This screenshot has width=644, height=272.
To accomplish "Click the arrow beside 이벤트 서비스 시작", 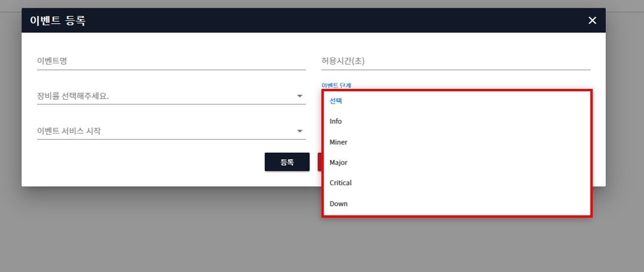I will click(x=299, y=131).
